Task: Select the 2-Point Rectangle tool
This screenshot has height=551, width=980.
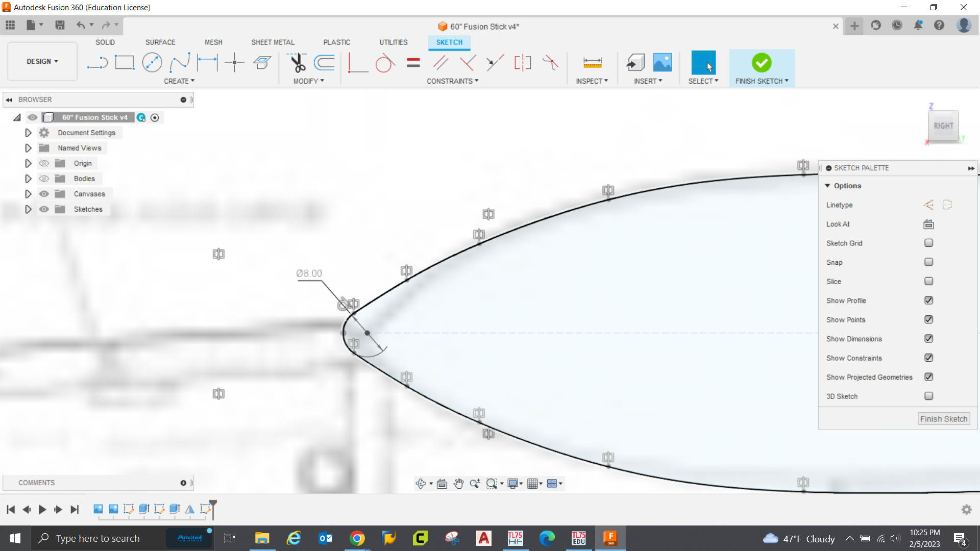Action: [125, 62]
